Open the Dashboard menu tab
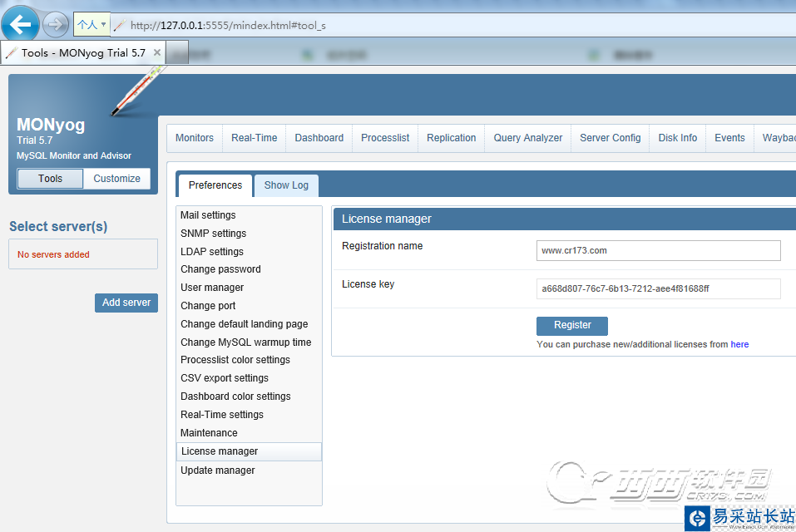The image size is (796, 532). pos(319,138)
